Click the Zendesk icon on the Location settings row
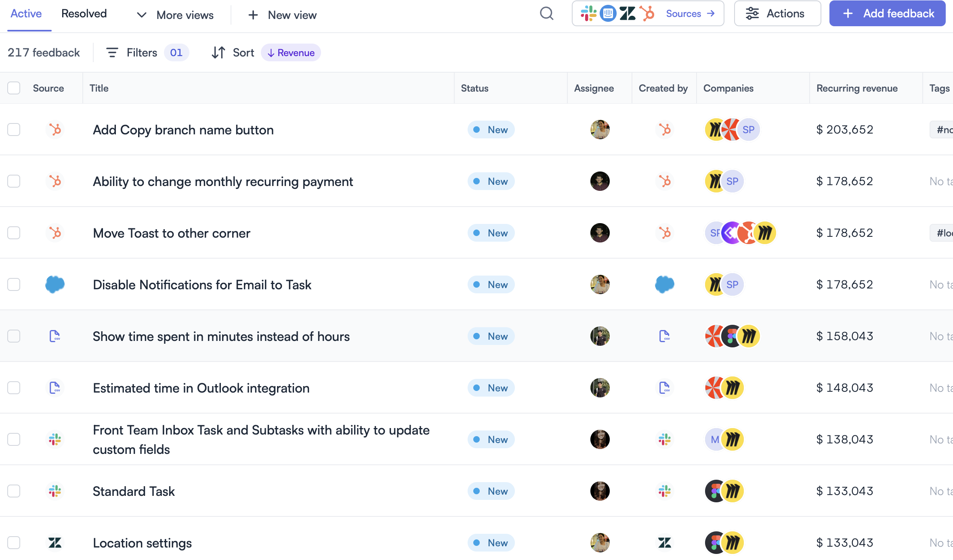953x560 pixels. pos(55,543)
